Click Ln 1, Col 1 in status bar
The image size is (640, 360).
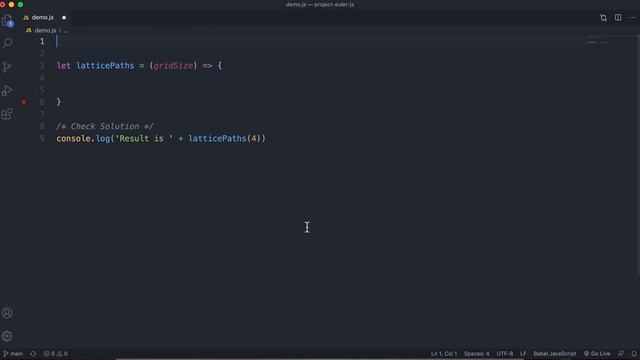[x=444, y=354]
